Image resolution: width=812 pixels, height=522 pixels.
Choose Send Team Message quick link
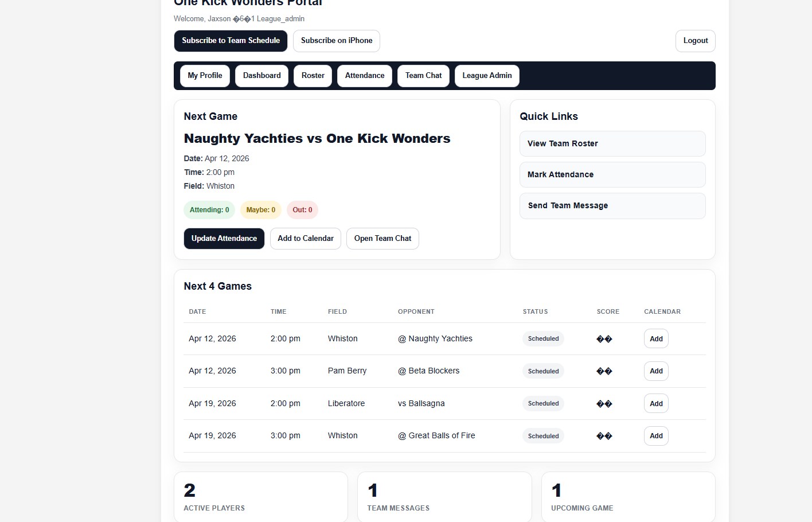(612, 205)
